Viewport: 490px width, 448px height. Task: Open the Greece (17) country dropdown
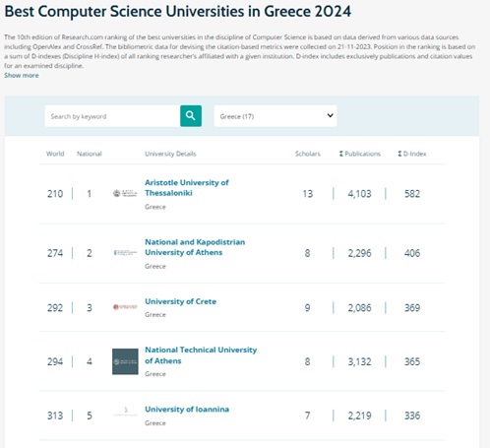(276, 116)
